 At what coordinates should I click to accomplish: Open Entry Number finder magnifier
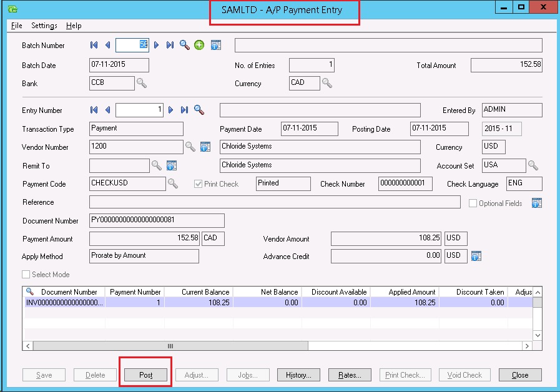[x=199, y=110]
